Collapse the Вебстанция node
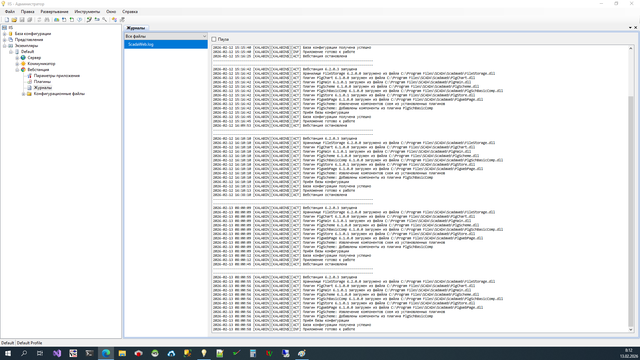Image resolution: width=640 pixels, height=360 pixels. [17, 70]
